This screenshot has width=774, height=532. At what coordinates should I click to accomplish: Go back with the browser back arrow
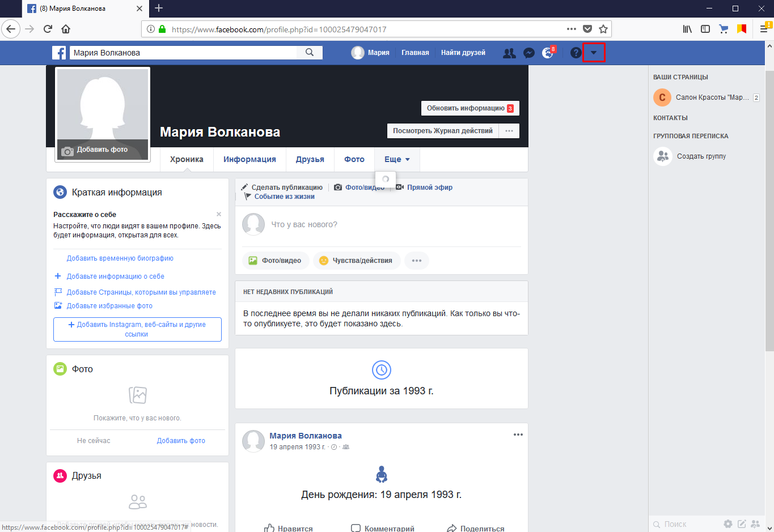click(11, 29)
